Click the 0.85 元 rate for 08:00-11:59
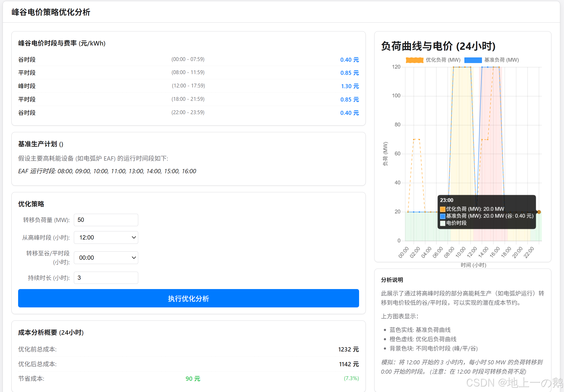The width and height of the screenshot is (564, 392). coord(349,73)
